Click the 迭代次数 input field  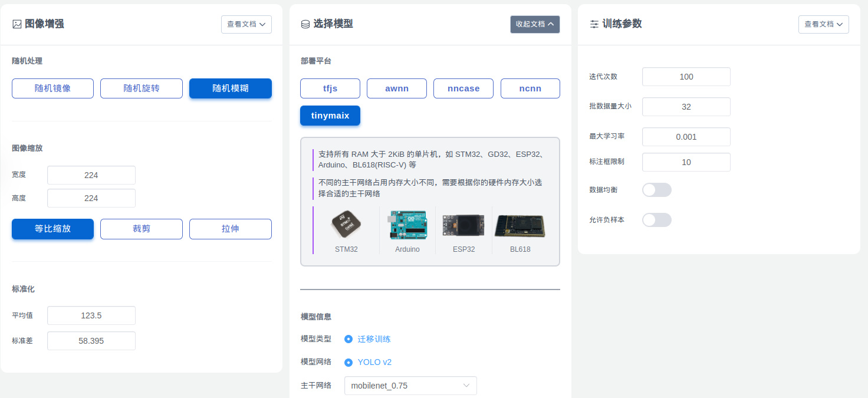[686, 76]
